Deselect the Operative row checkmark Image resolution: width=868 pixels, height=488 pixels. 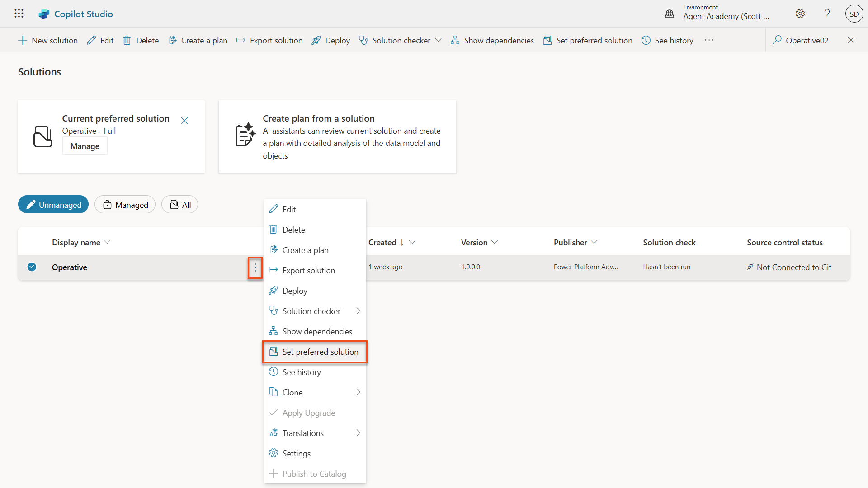pos(32,267)
